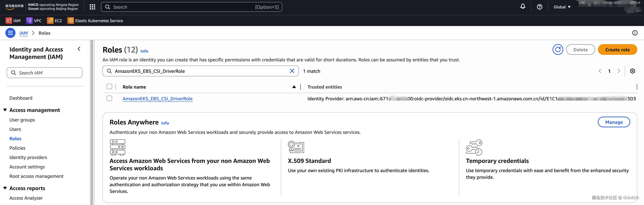Click the Amazon Web Services China logo
Viewport: 644px width, 205px height.
pyautogui.click(x=14, y=7)
